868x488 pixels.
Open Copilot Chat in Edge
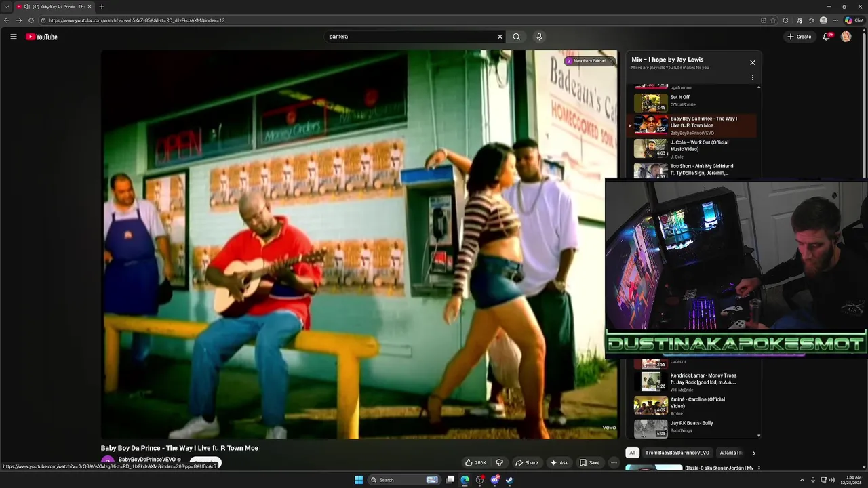click(854, 20)
